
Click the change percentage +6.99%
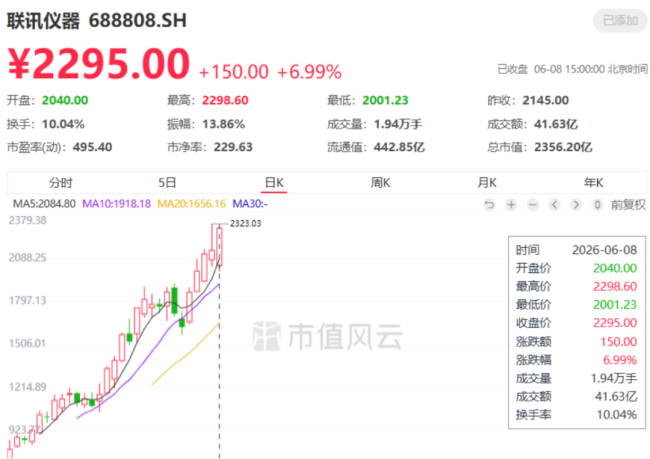(309, 72)
